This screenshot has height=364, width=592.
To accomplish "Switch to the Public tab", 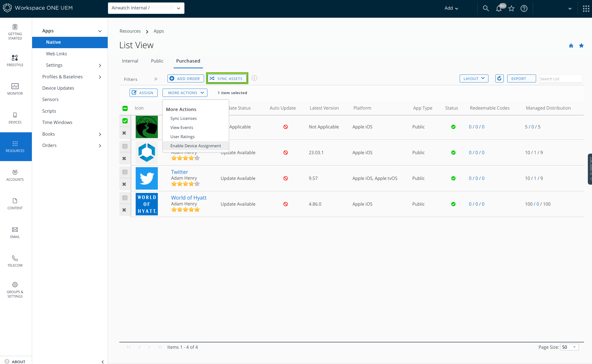I will click(x=157, y=61).
